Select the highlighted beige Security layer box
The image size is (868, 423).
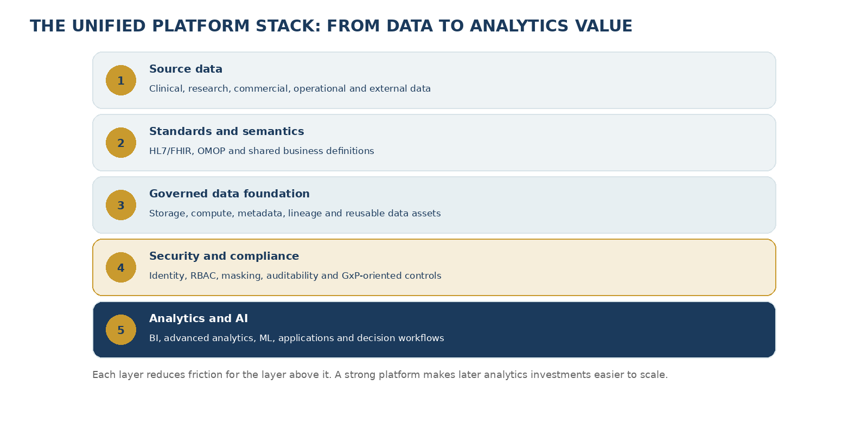click(434, 267)
